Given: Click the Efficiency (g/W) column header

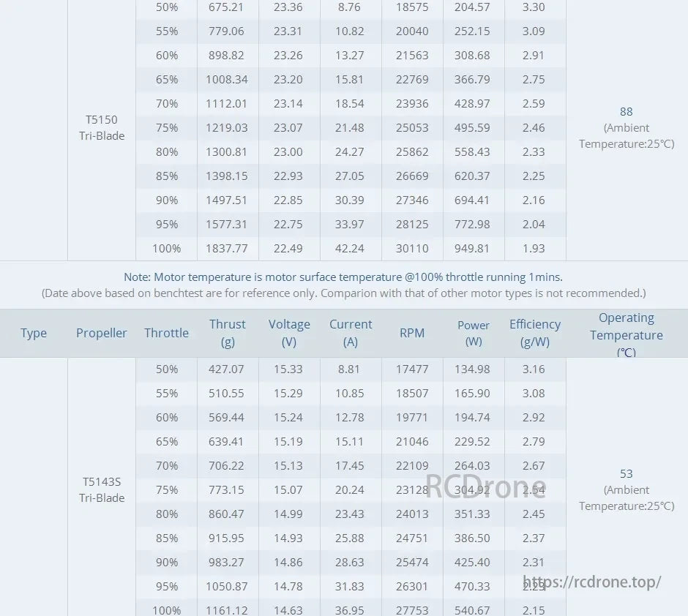Looking at the screenshot, I should [x=535, y=333].
